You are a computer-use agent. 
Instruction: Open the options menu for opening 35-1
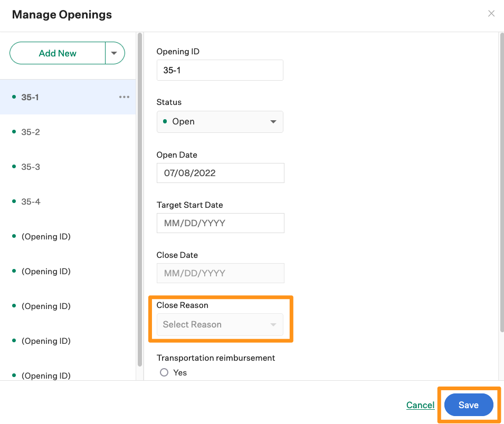[x=124, y=97]
